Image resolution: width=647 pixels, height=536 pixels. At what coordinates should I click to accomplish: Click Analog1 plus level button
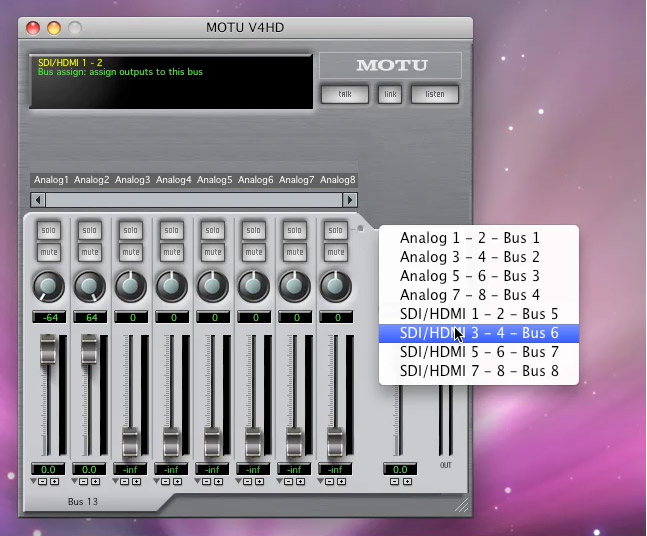tap(54, 482)
